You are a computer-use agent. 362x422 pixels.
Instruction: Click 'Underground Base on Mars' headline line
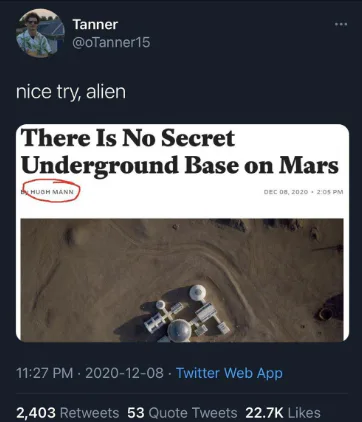click(180, 165)
